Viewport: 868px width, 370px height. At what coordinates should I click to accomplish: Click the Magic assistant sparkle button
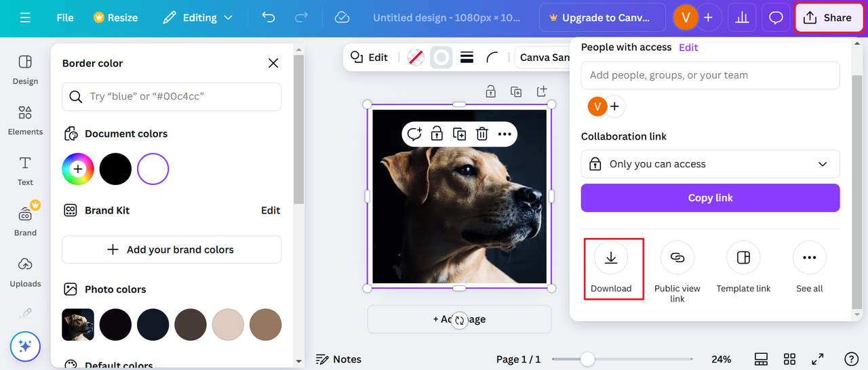click(25, 346)
